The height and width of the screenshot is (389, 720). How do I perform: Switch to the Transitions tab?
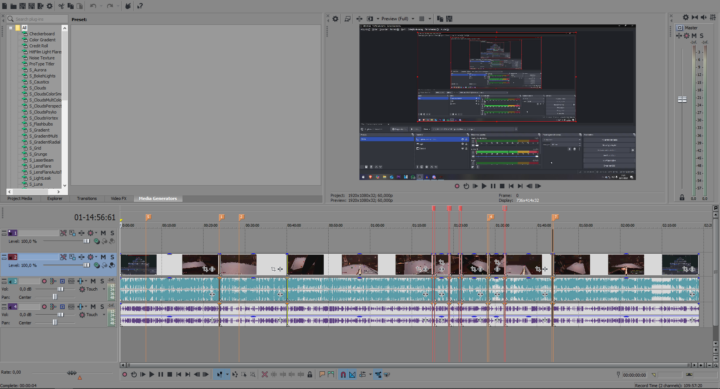pyautogui.click(x=87, y=198)
